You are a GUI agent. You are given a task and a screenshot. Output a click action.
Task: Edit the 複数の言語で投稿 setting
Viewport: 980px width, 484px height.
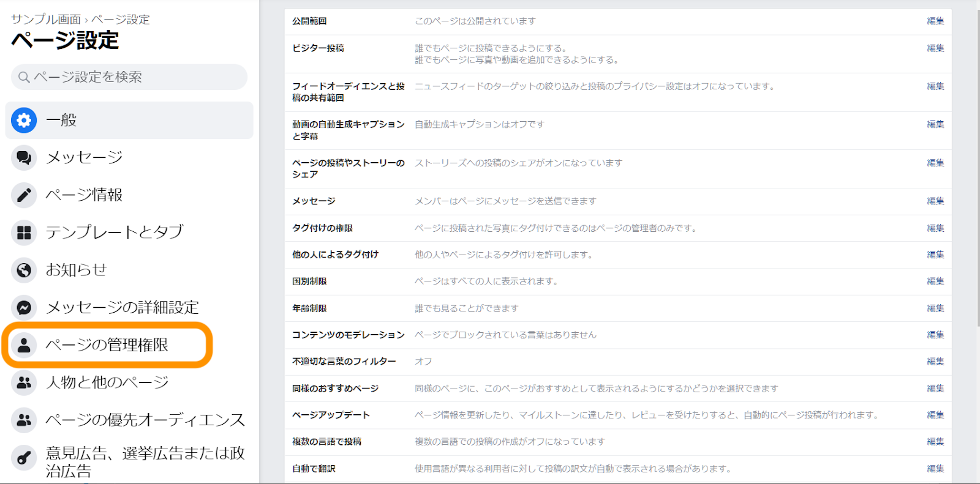935,442
